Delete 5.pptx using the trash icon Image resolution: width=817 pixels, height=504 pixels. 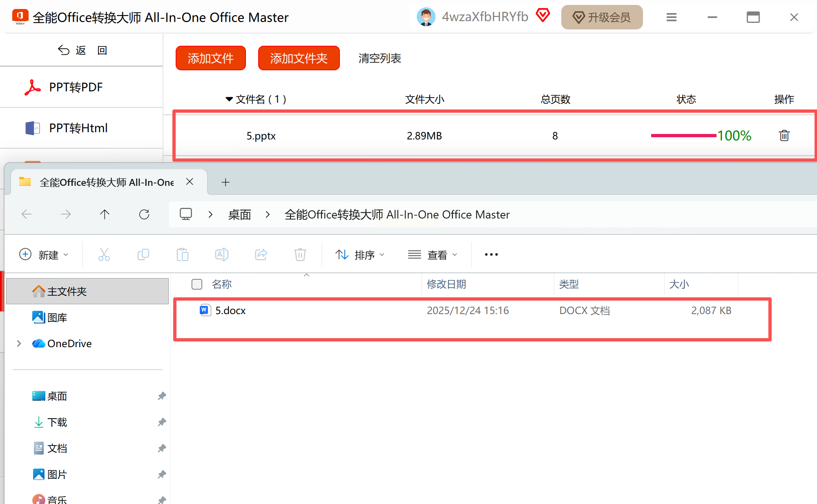[784, 136]
